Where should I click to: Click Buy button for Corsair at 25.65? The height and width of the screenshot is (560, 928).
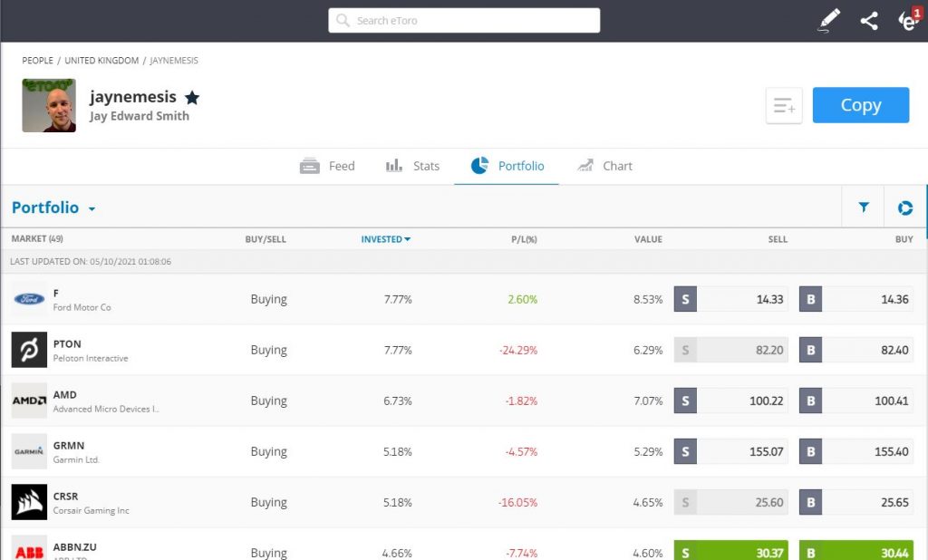click(x=855, y=502)
